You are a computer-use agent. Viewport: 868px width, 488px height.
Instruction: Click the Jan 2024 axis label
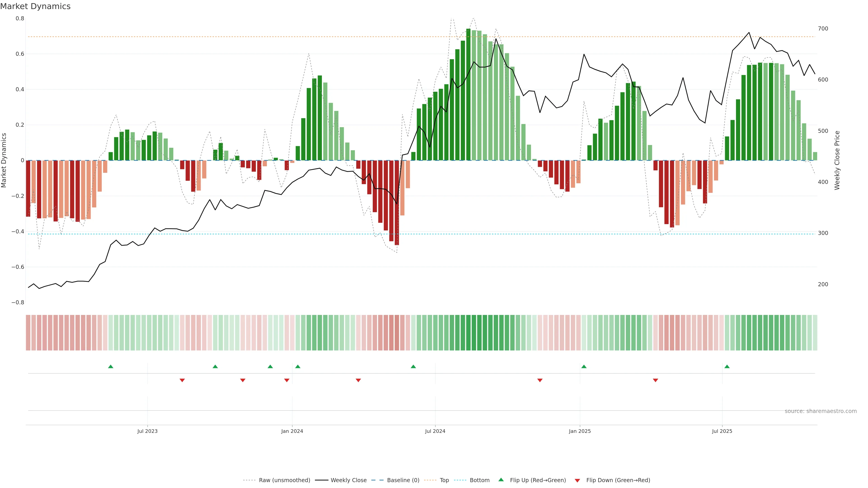(292, 431)
